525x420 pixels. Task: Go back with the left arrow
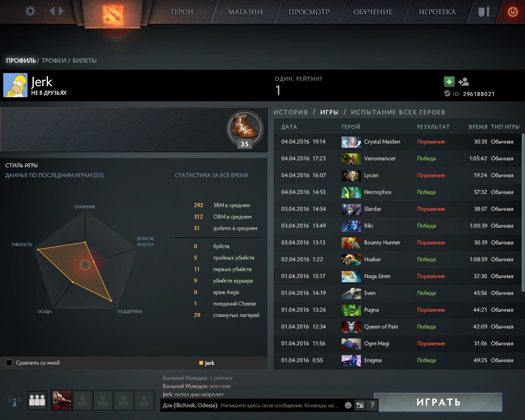coord(52,11)
